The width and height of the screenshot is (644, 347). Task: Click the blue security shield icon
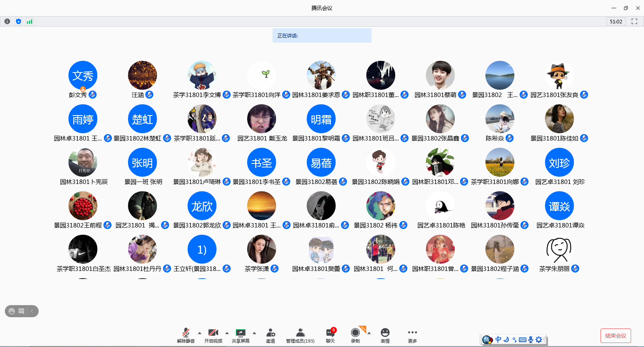click(x=19, y=21)
